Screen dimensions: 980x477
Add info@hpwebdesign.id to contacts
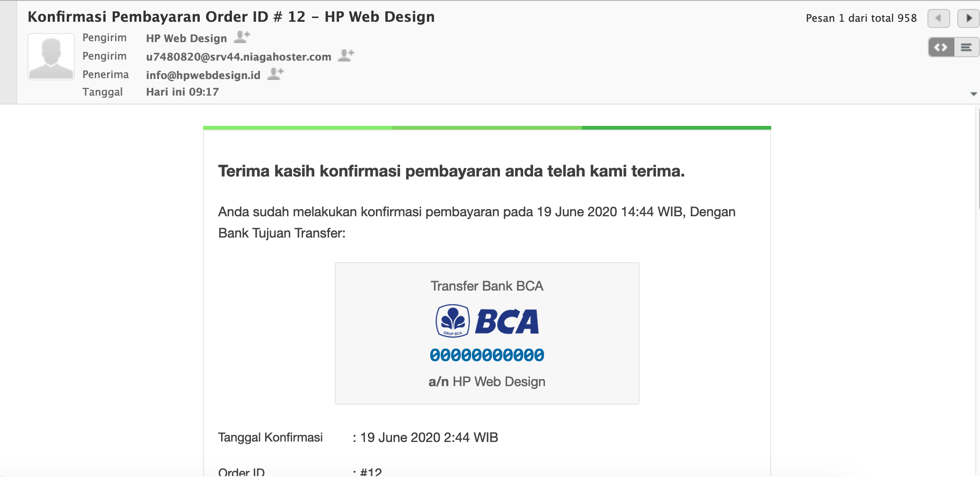coord(276,74)
